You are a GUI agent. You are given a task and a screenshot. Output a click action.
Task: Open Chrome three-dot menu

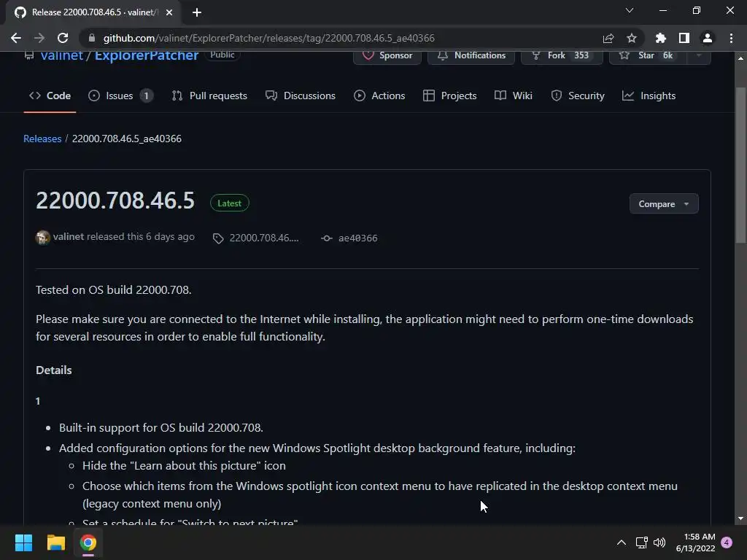click(x=731, y=38)
